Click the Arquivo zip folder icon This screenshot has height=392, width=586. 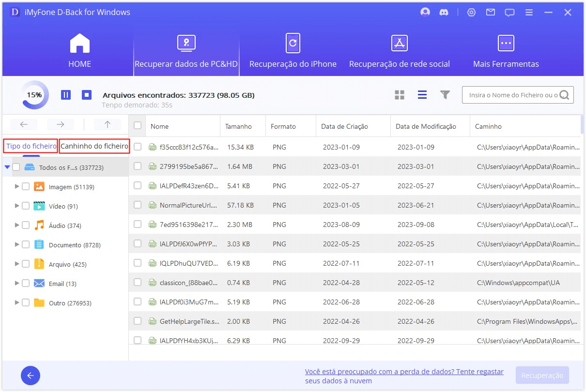coord(39,264)
